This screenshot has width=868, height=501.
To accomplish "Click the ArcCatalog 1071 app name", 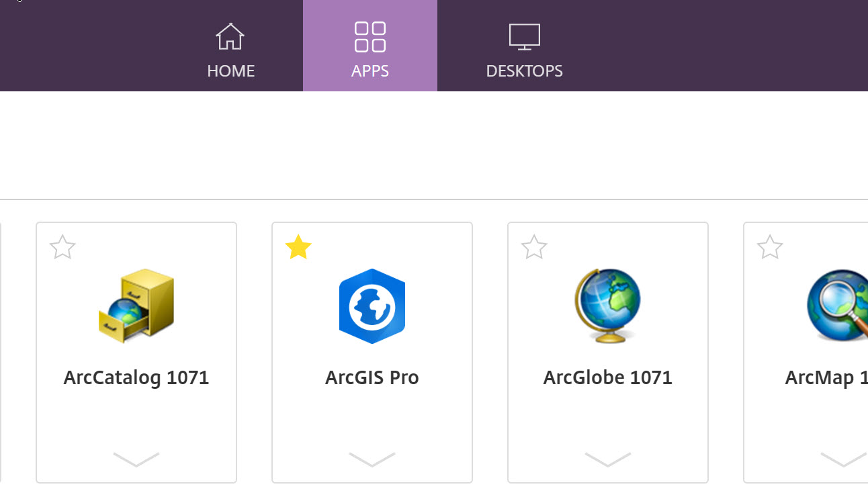I will coord(136,377).
